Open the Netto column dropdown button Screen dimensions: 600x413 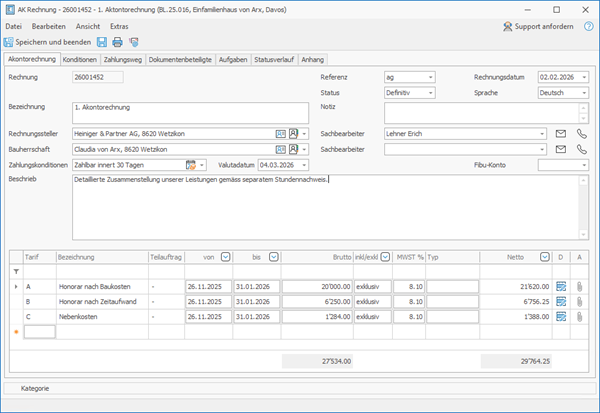click(x=545, y=257)
